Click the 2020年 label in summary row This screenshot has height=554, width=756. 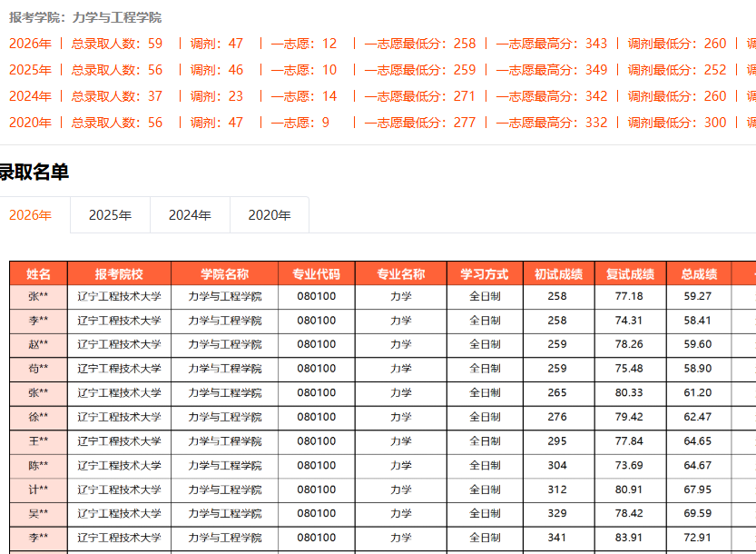coord(30,123)
